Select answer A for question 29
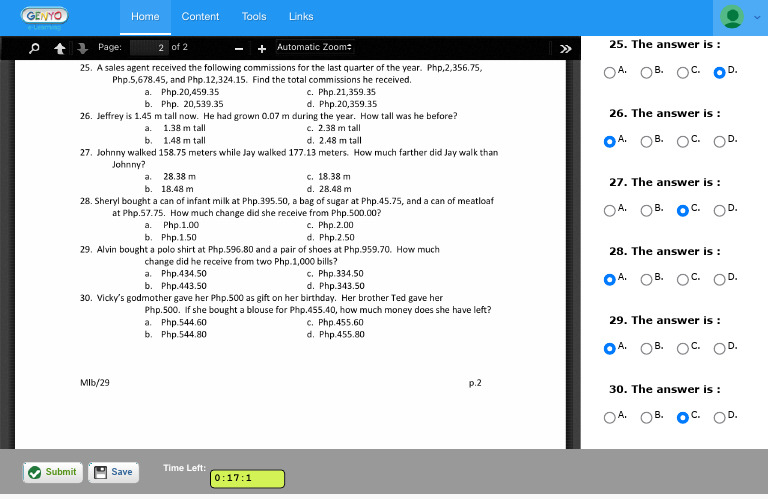The width and height of the screenshot is (768, 499). 609,349
